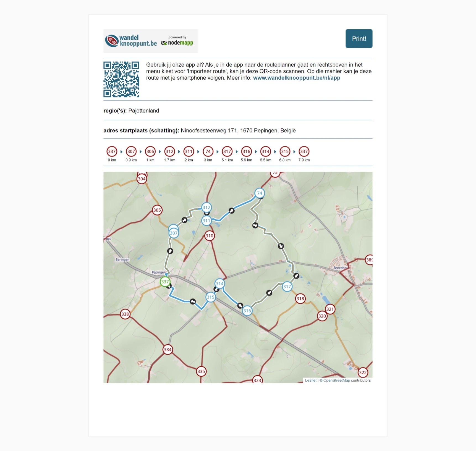Click the QR code image
Image resolution: width=476 pixels, height=451 pixels.
click(121, 79)
